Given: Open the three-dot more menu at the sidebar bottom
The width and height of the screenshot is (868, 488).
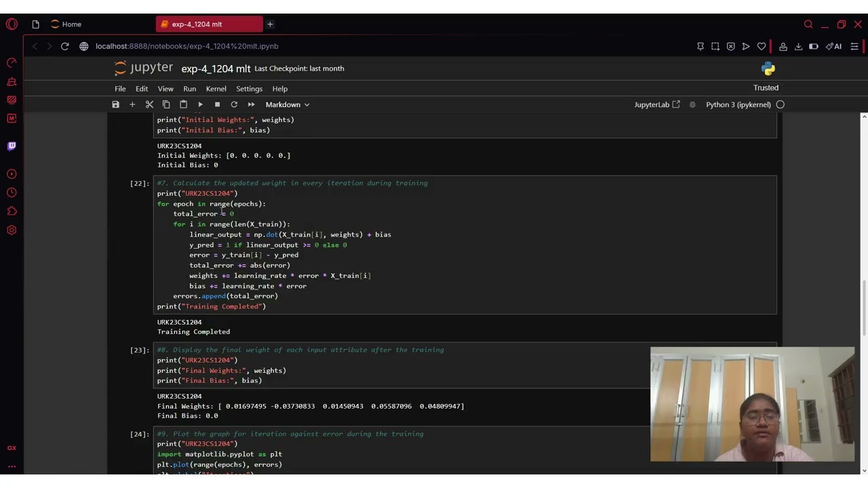Looking at the screenshot, I should (12, 466).
